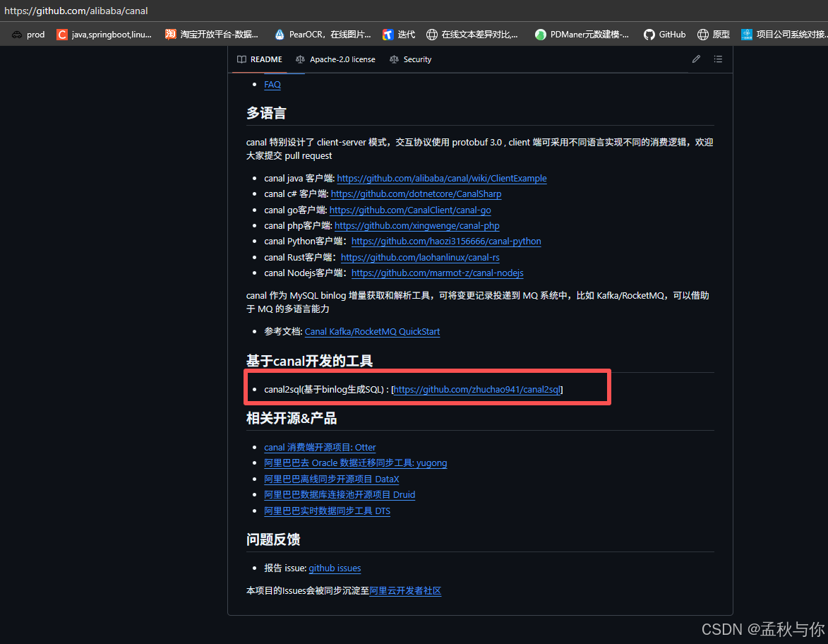The image size is (828, 644).
Task: Open the java,springboot,linu... bookmark
Action: point(104,35)
